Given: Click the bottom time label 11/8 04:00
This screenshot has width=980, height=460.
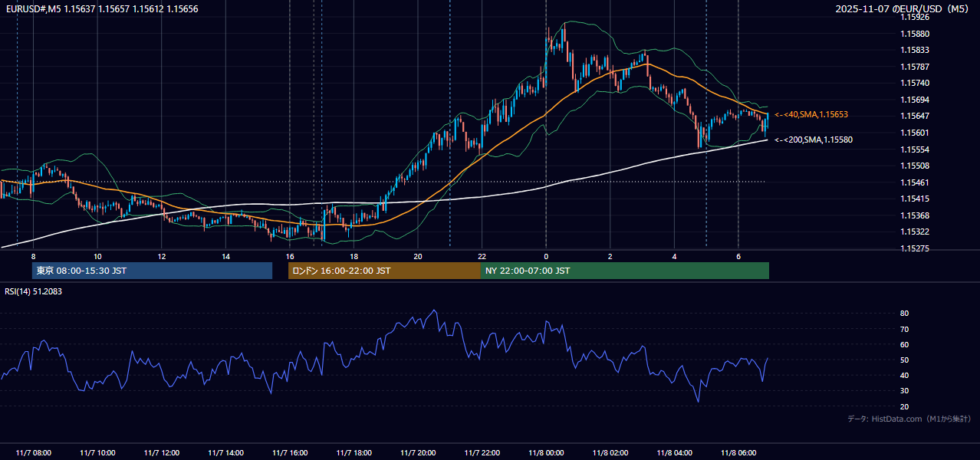Looking at the screenshot, I should 674,453.
